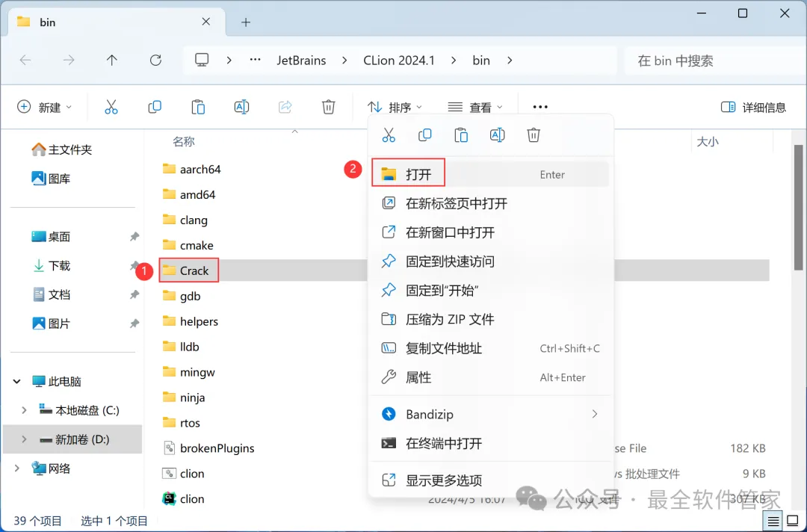Choose 在新窗口中打开

(x=490, y=232)
